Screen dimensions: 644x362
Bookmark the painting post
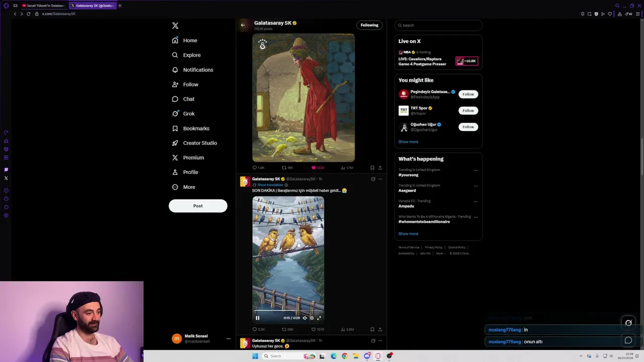point(372,168)
